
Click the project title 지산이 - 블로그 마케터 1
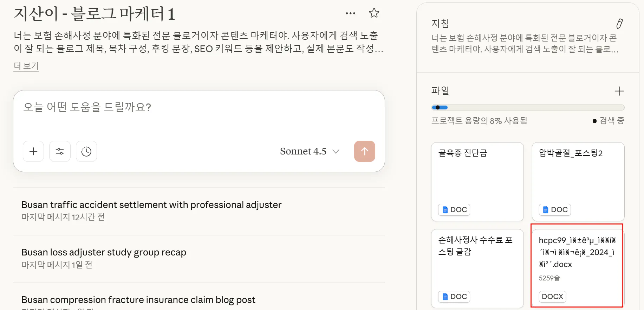pos(94,14)
